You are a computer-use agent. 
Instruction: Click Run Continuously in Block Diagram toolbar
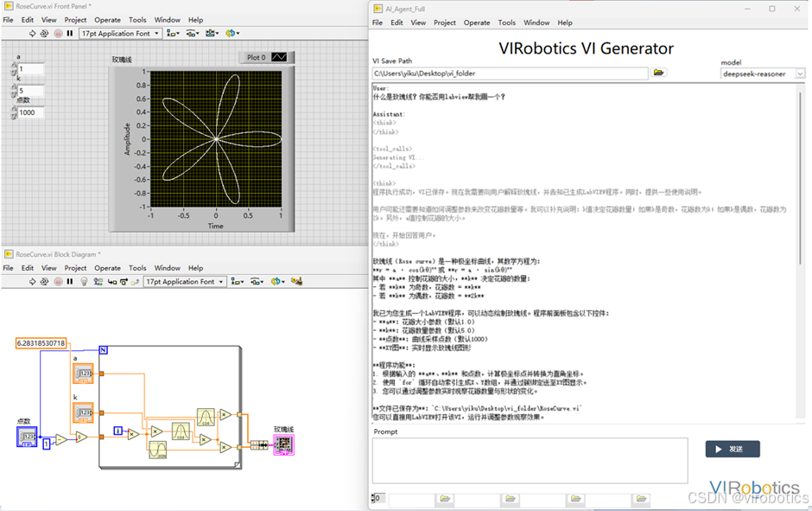click(45, 281)
